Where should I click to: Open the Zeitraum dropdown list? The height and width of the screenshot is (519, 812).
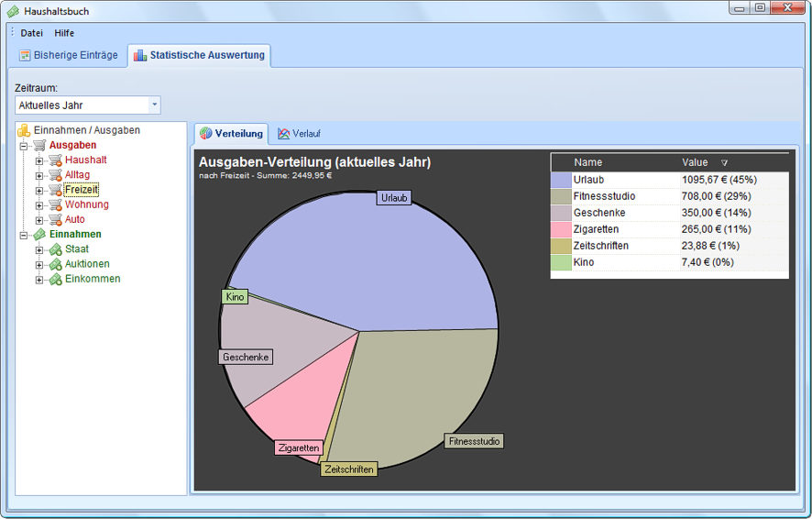pos(154,105)
